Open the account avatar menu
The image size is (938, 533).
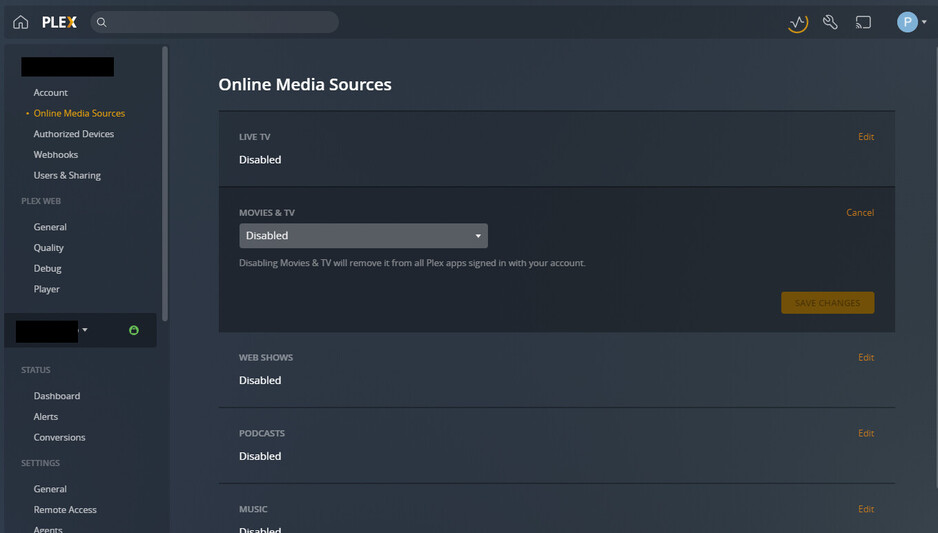(x=911, y=22)
